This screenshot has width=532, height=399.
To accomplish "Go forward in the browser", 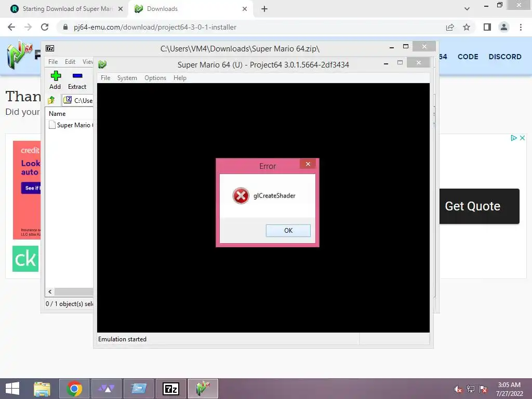I will (28, 27).
